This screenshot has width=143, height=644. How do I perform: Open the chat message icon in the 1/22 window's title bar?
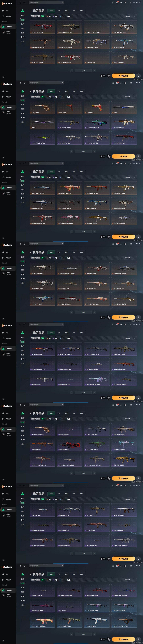[113, 2]
